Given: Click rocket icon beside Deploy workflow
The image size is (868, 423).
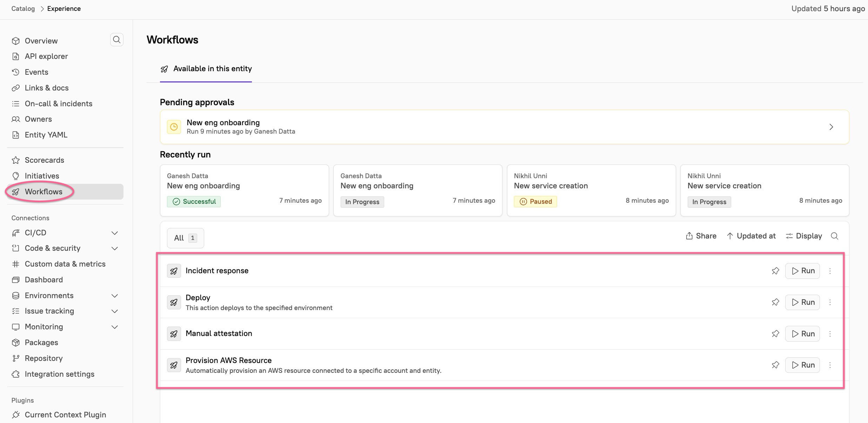Looking at the screenshot, I should click(174, 302).
